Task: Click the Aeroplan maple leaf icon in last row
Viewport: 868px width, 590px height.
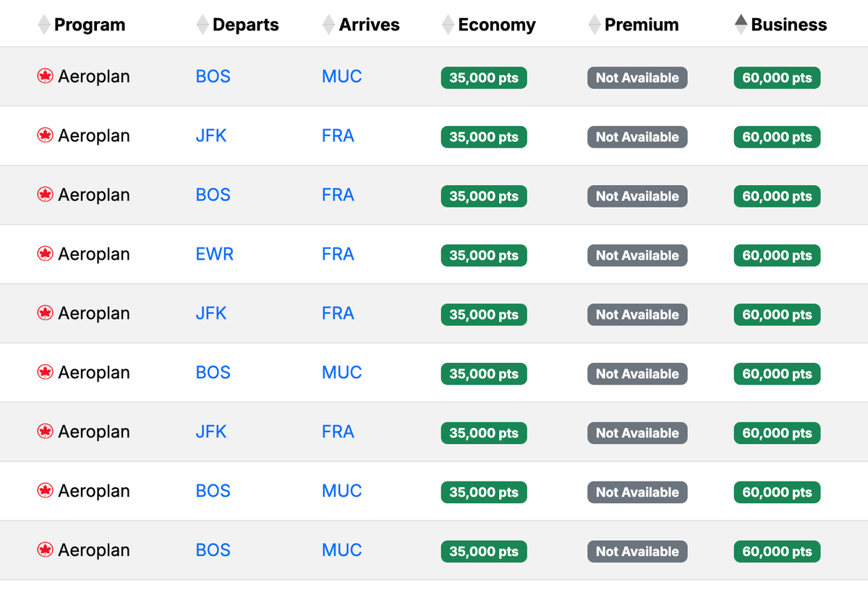Action: click(45, 550)
